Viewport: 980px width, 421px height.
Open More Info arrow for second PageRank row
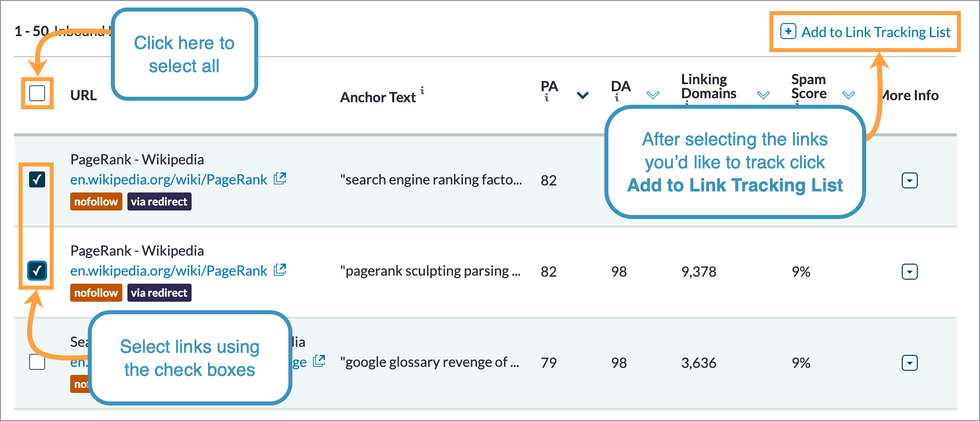(x=910, y=272)
